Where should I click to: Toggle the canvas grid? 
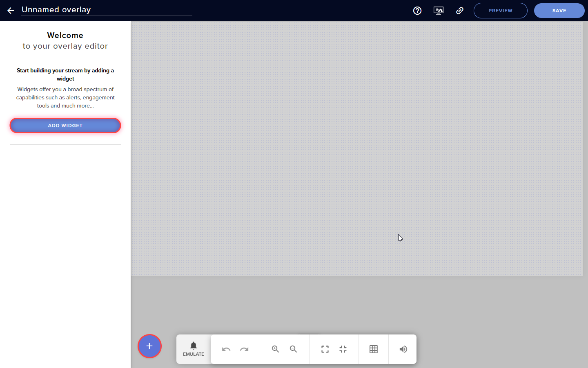click(374, 349)
